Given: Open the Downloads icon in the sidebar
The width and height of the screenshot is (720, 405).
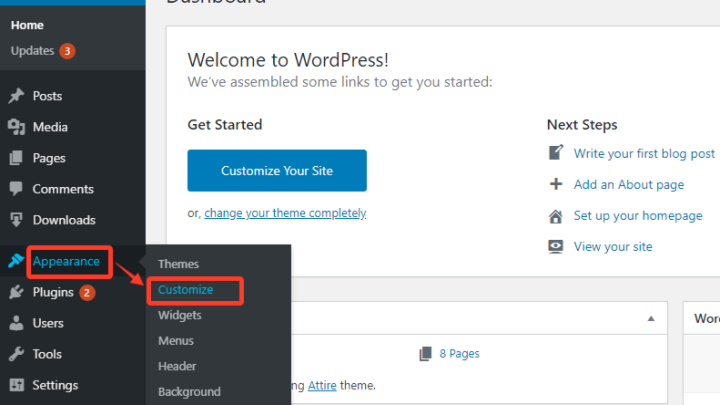Looking at the screenshot, I should click(16, 220).
